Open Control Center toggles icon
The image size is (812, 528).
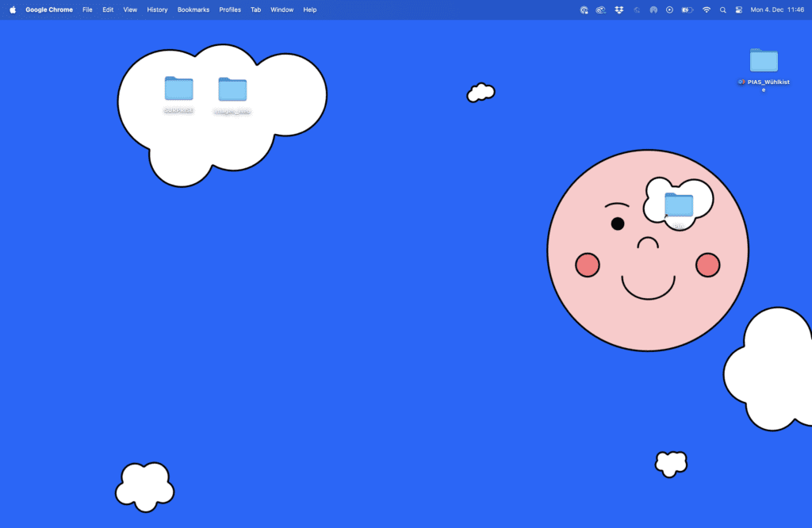[739, 10]
